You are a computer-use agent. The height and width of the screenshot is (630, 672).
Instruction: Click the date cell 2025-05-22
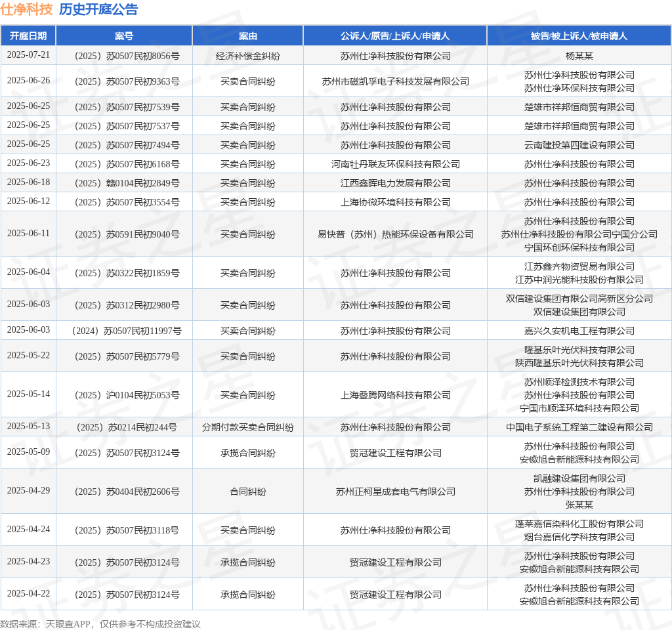tap(28, 355)
